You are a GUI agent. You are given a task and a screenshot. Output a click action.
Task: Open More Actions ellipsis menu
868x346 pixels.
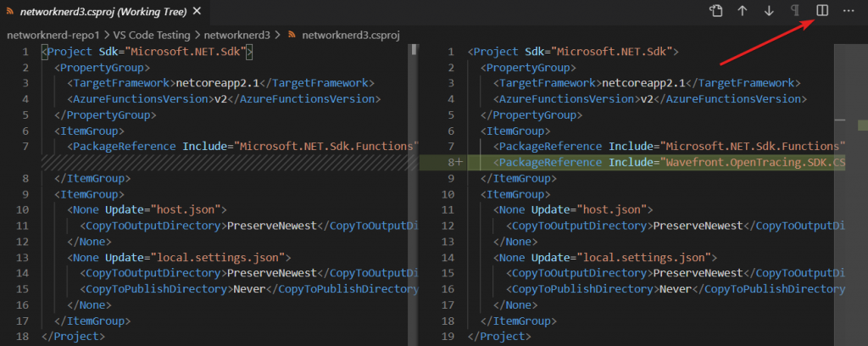coord(849,11)
